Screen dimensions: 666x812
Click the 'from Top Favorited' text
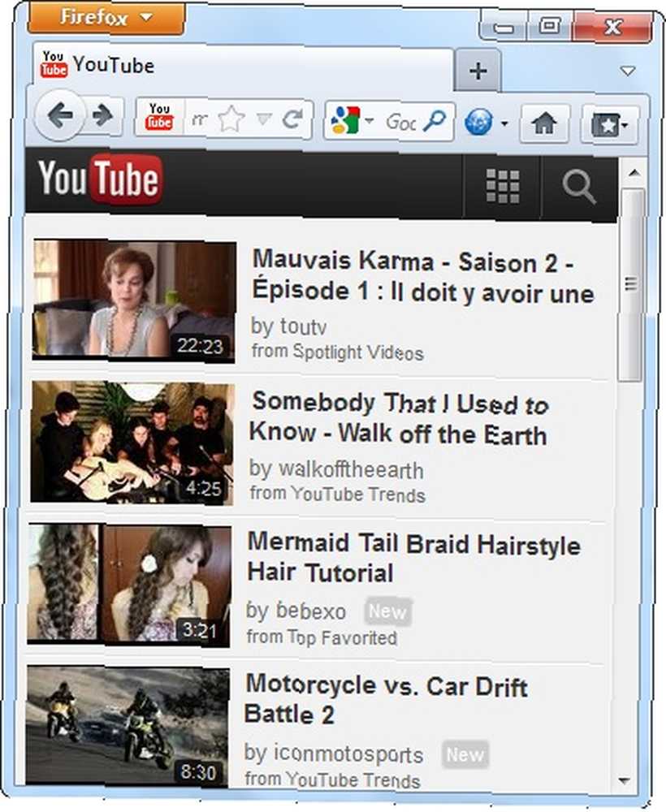[x=322, y=637]
